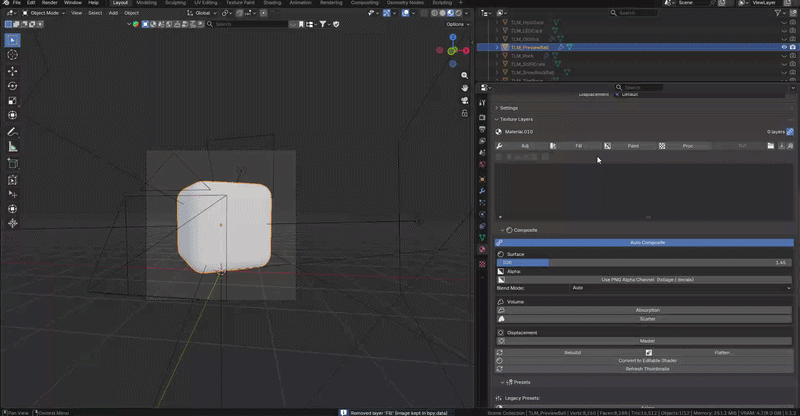The image size is (800, 416).
Task: Open the Object Mode dropdown
Action: (x=43, y=13)
